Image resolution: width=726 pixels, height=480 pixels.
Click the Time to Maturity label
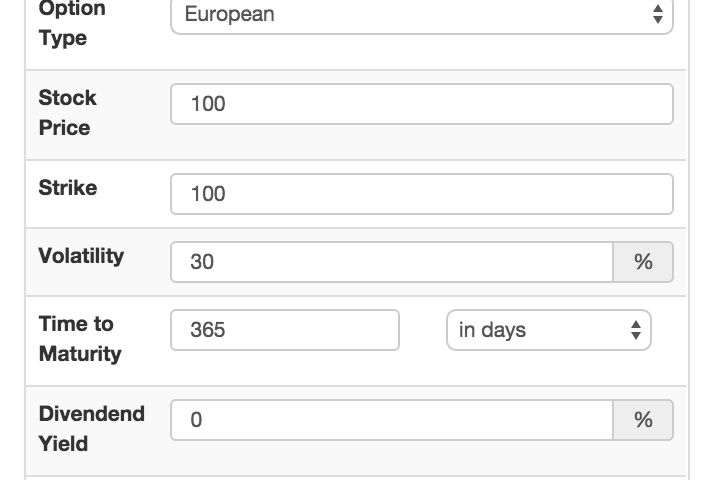coord(79,338)
